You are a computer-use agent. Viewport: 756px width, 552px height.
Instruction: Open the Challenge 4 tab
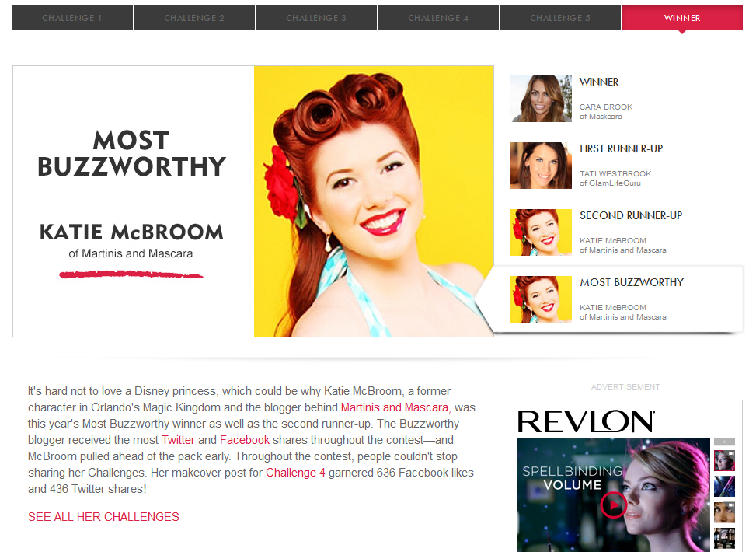(438, 18)
